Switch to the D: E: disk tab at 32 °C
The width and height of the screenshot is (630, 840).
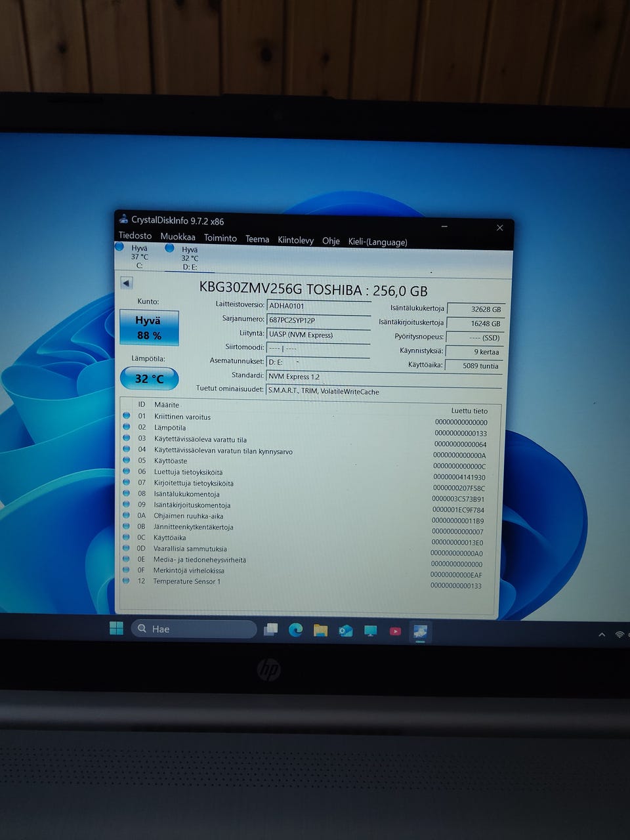tap(190, 258)
